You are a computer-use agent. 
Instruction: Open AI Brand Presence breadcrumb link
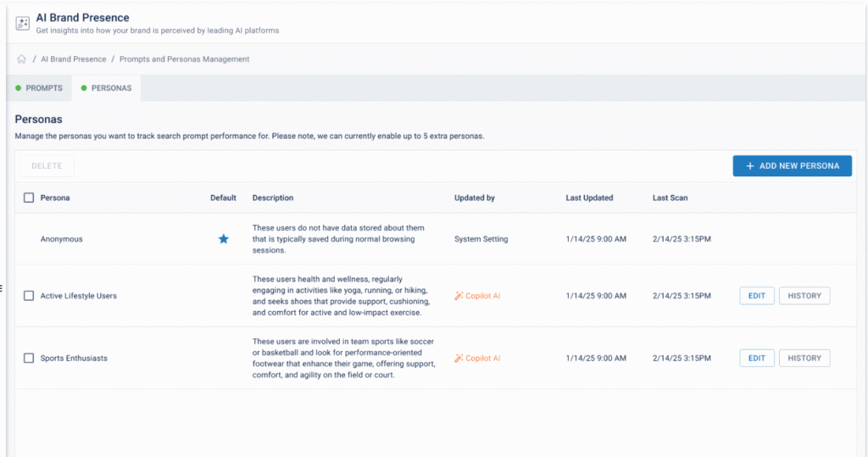click(74, 59)
